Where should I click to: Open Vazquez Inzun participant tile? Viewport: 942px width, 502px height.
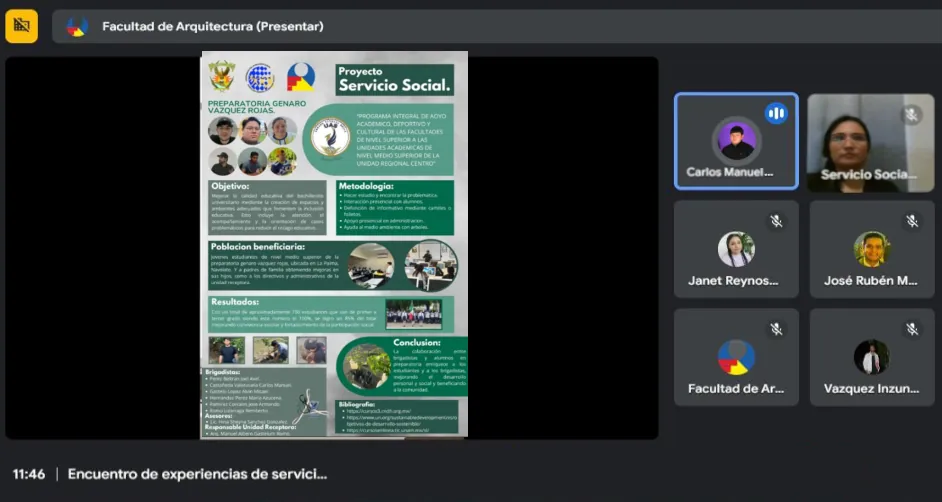pyautogui.click(x=872, y=357)
